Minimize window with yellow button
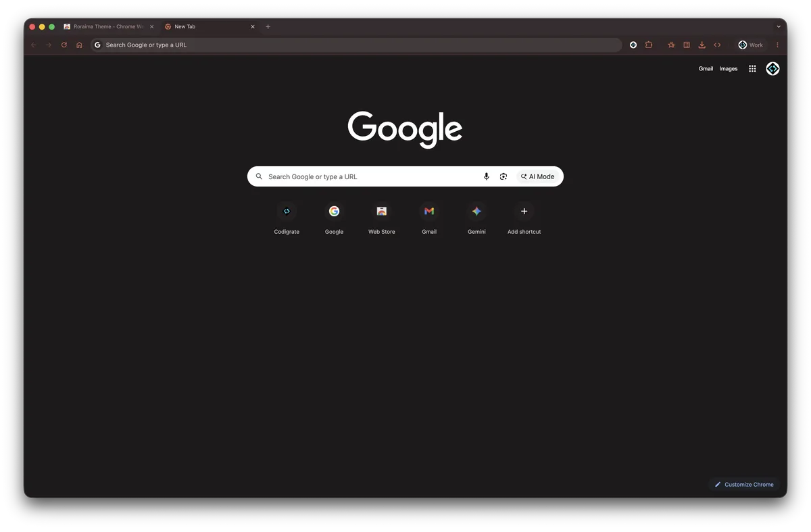This screenshot has width=811, height=532. (x=42, y=27)
